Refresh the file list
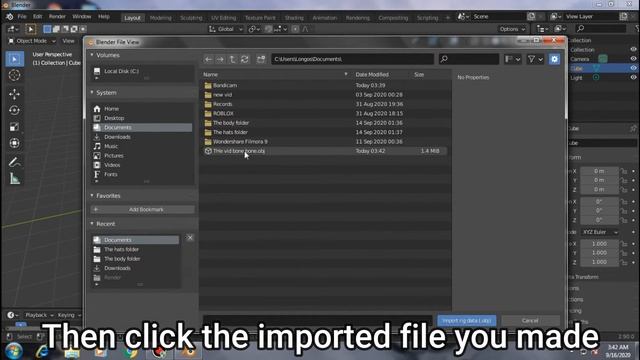 click(x=244, y=59)
